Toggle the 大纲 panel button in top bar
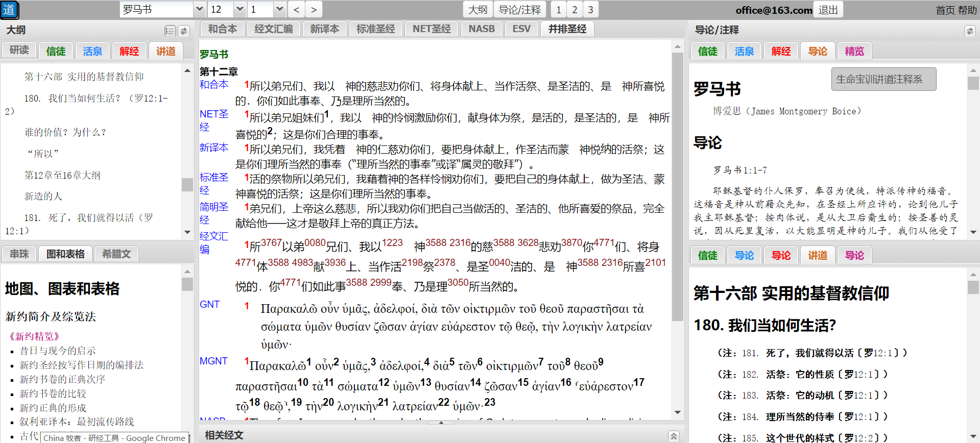The image size is (980, 443). point(477,10)
